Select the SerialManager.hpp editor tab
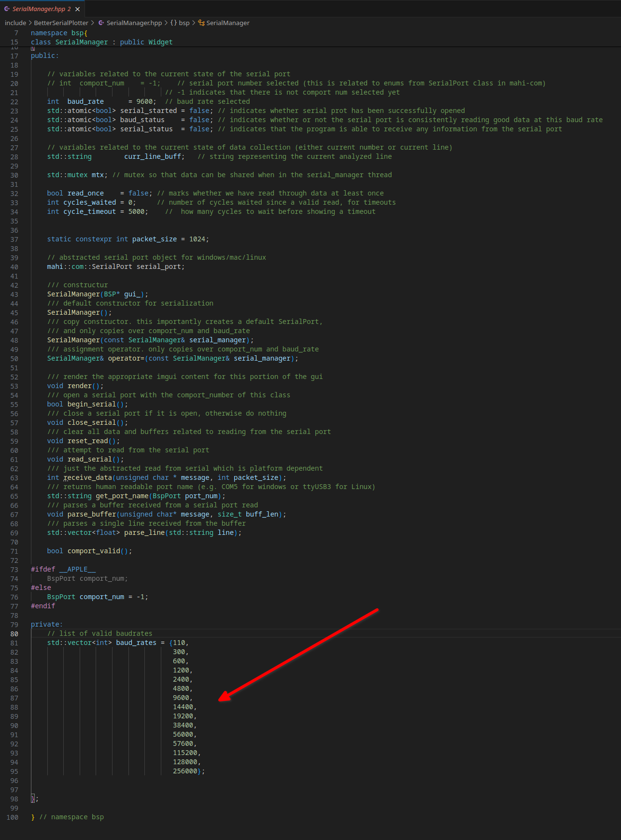Viewport: 621px width, 840px height. pyautogui.click(x=42, y=9)
